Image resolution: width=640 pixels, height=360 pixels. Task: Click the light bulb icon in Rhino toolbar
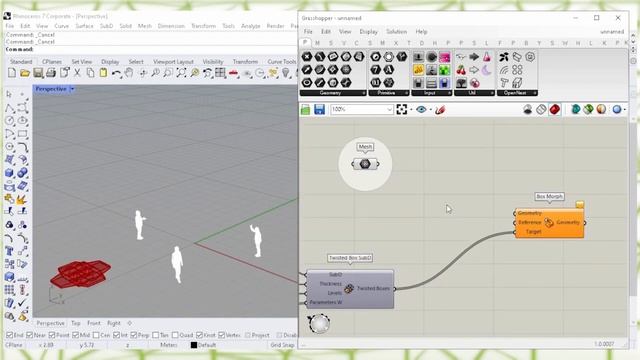click(286, 73)
